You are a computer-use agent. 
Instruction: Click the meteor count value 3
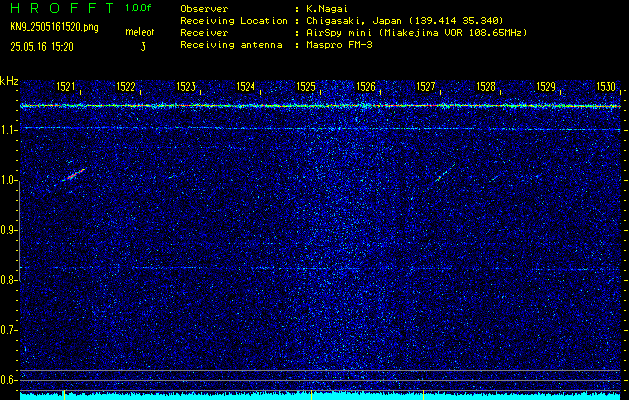point(143,47)
